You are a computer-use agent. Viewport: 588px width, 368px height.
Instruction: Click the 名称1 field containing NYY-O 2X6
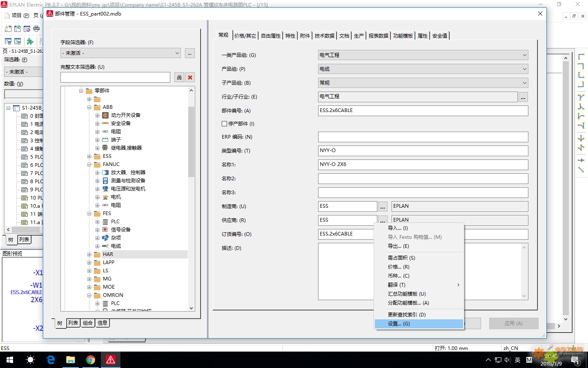tap(423, 165)
